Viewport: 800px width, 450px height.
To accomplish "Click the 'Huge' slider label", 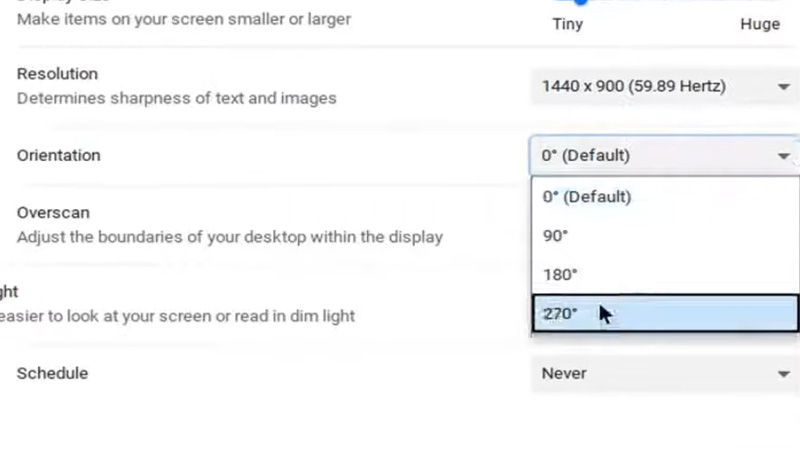I will [760, 24].
